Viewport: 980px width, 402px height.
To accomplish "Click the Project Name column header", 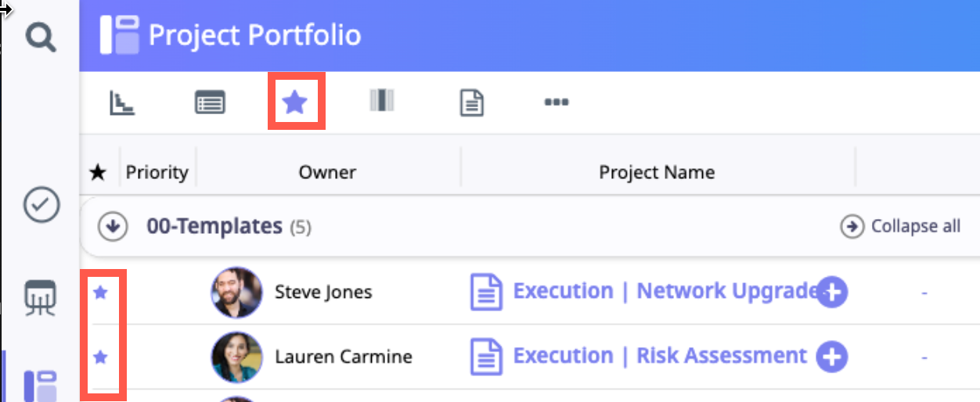I will 657,172.
